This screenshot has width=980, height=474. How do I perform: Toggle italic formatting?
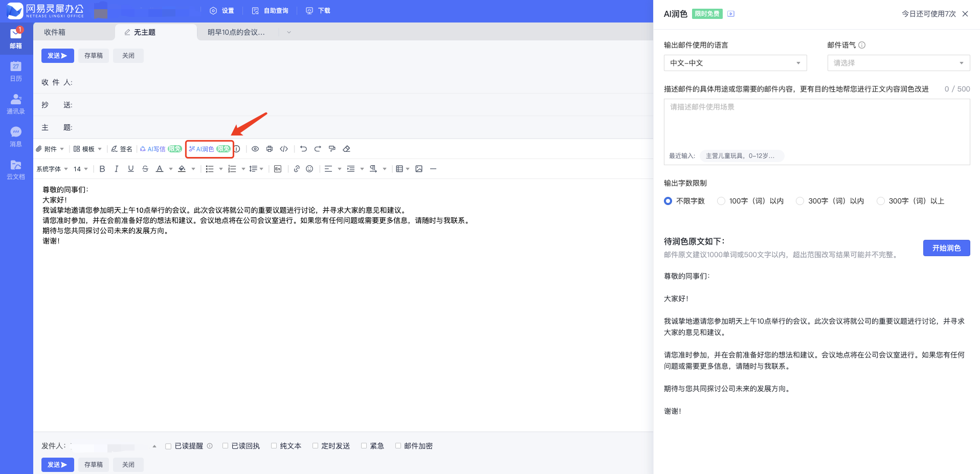click(x=117, y=169)
